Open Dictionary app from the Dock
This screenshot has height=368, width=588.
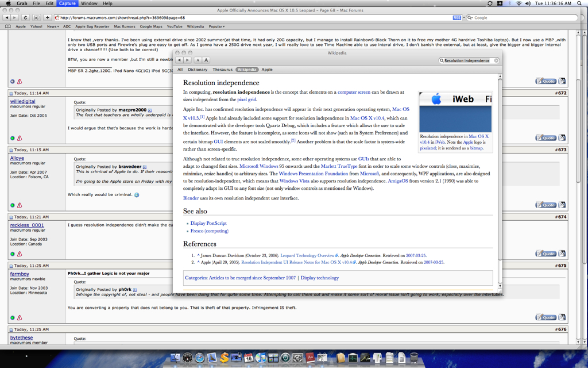point(310,358)
